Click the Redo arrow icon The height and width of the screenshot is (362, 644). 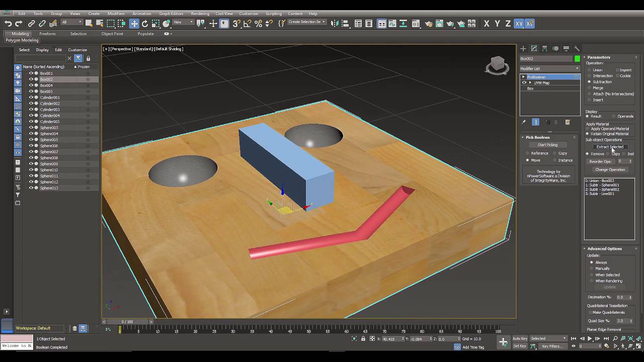(19, 24)
